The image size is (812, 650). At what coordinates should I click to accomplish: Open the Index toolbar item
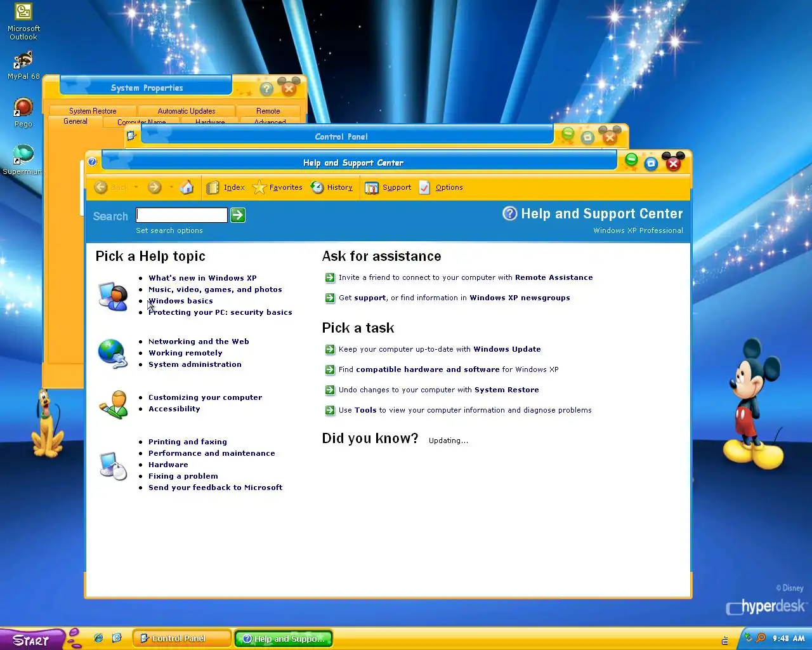226,187
